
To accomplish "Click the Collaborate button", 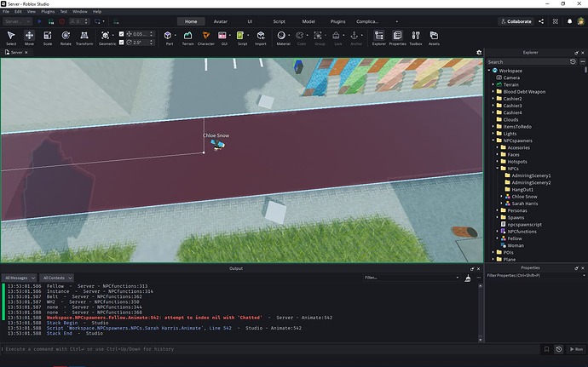I will [516, 21].
